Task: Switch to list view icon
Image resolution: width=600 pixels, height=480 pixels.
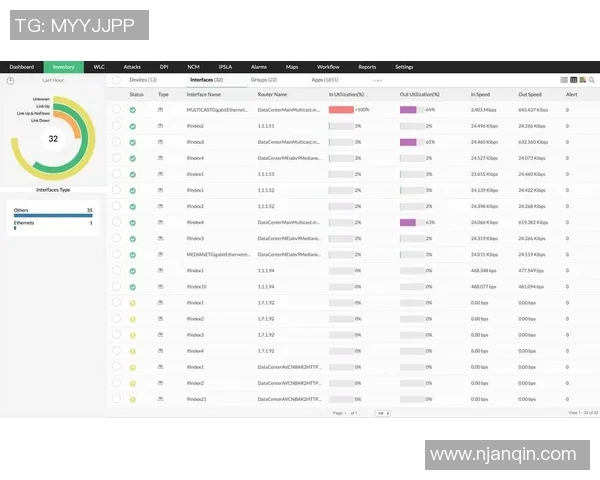Action: pos(564,79)
